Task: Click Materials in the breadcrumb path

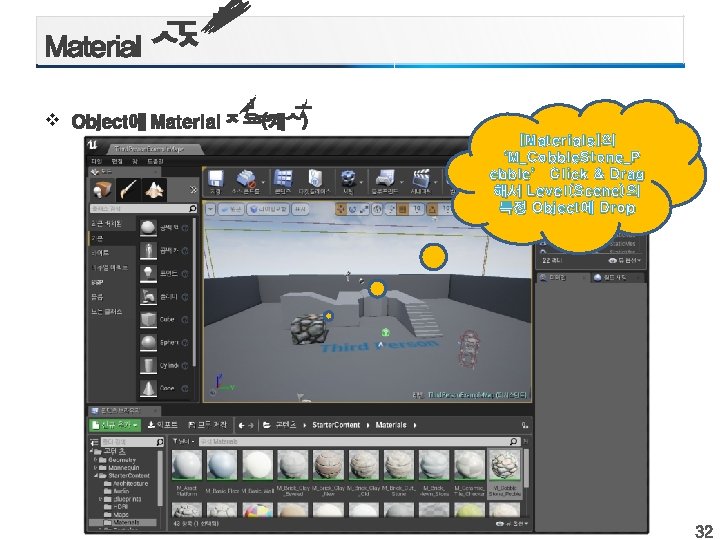Action: coord(391,425)
